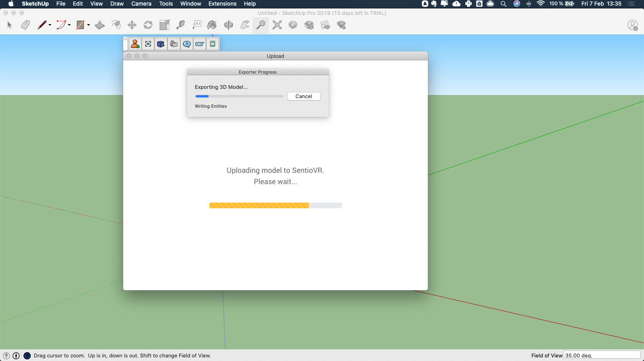
Task: Open SentioVR account user icon
Action: [135, 44]
